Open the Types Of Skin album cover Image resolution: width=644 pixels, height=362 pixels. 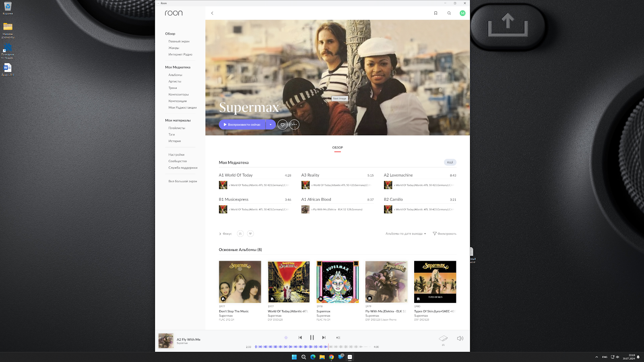435,282
